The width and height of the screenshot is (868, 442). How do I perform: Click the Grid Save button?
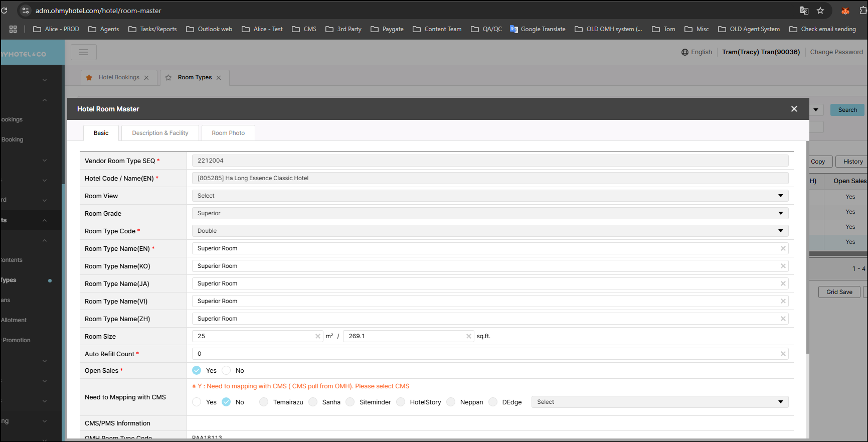click(839, 292)
